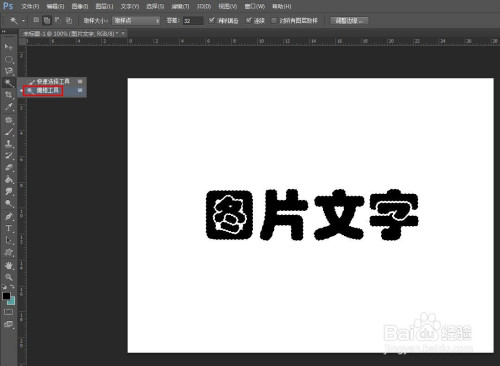Collapse the toolbox with the double-arrow
Image resolution: width=500 pixels, height=366 pixels.
[x=4, y=31]
